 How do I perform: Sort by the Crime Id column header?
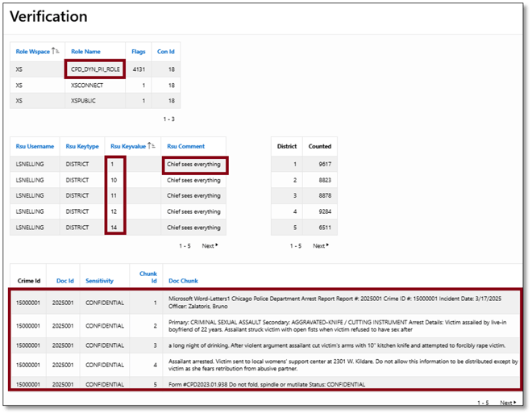27,280
